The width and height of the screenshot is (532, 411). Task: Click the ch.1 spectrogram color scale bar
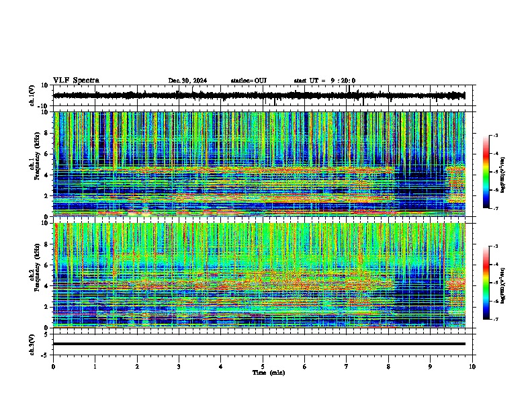pos(486,172)
